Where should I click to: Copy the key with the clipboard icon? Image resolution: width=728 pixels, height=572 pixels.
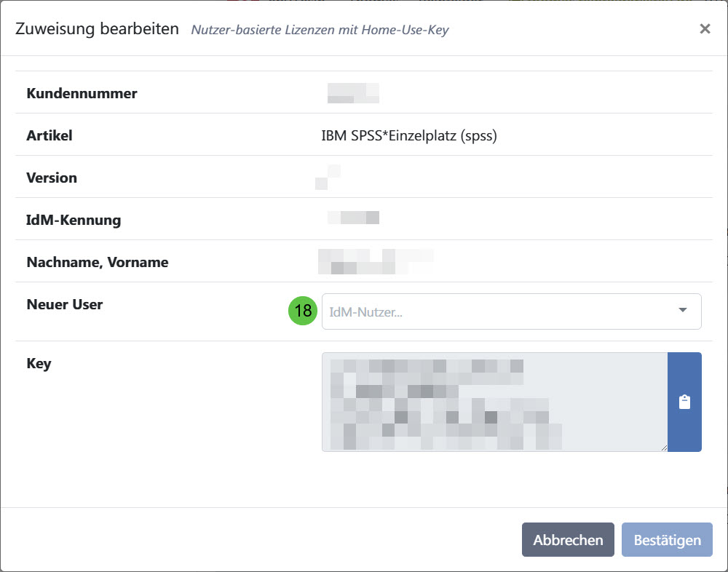click(x=684, y=402)
